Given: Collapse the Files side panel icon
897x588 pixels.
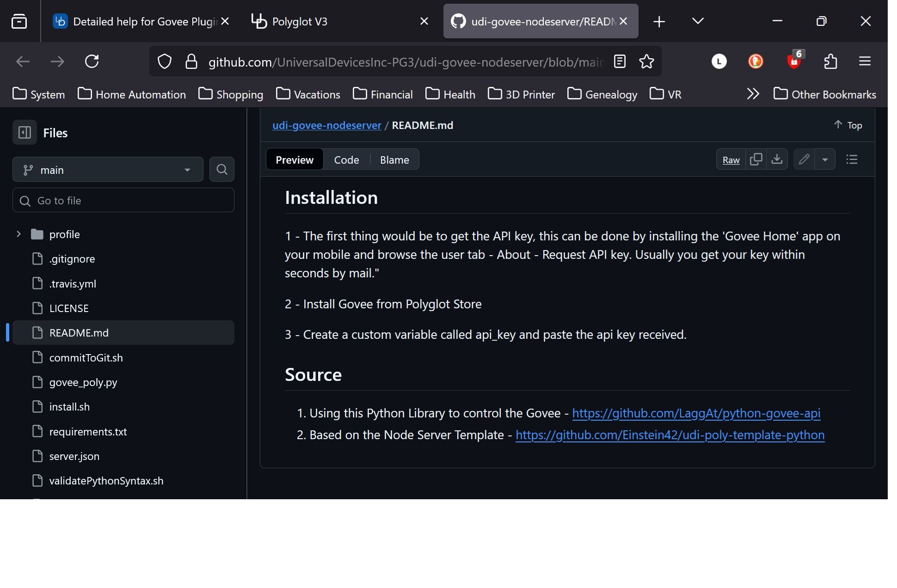Looking at the screenshot, I should coord(25,133).
